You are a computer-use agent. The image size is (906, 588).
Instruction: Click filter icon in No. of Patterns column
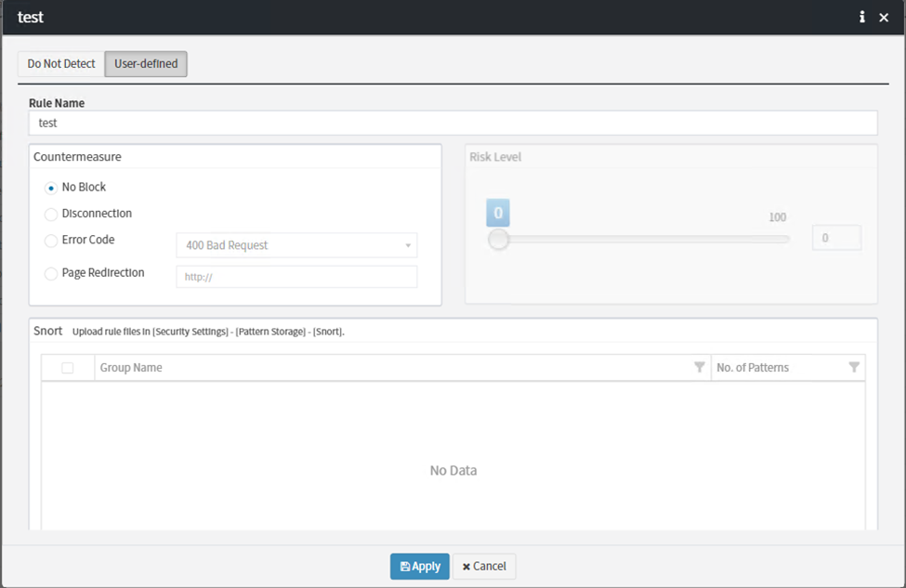click(x=854, y=368)
